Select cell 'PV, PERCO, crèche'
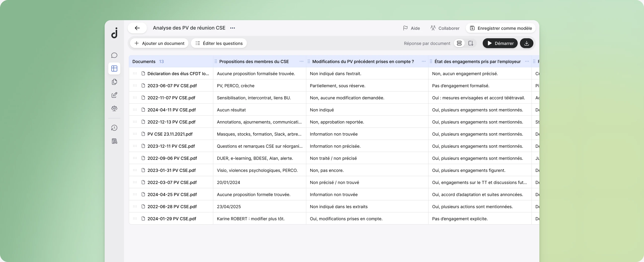This screenshot has height=262, width=644. 260,86
